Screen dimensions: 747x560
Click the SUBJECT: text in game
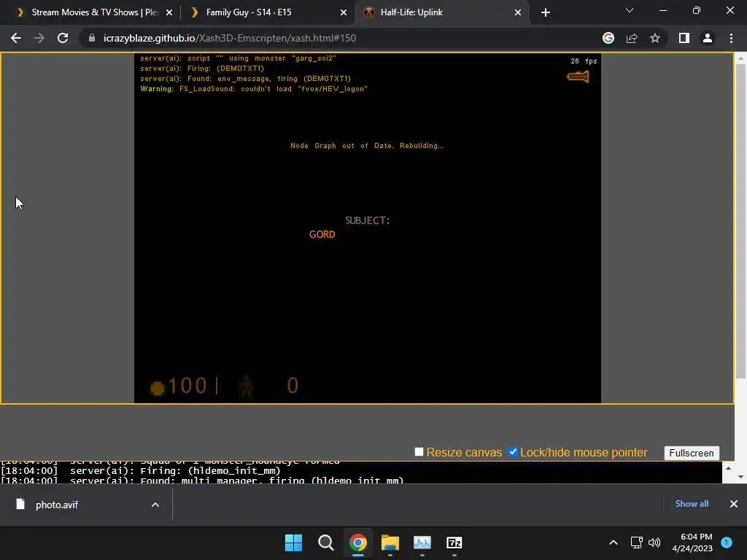[368, 220]
